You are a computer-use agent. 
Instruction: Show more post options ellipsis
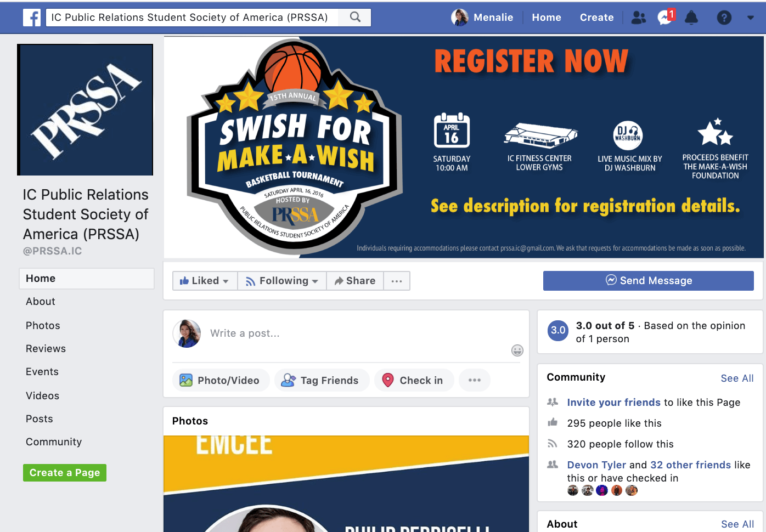pyautogui.click(x=475, y=380)
